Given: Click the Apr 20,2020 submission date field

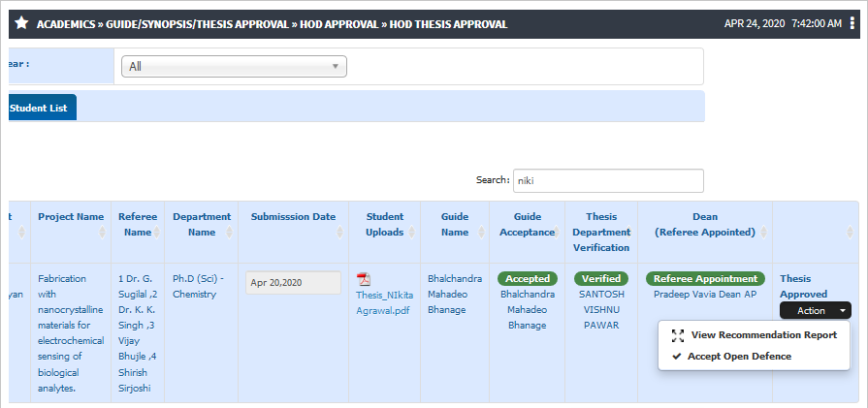Looking at the screenshot, I should 294,283.
